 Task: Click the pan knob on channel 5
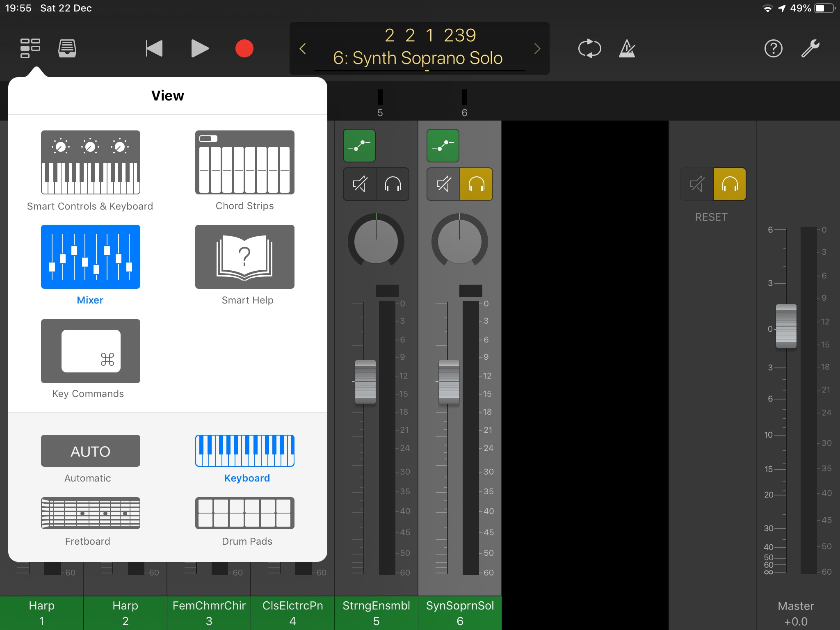click(x=376, y=241)
